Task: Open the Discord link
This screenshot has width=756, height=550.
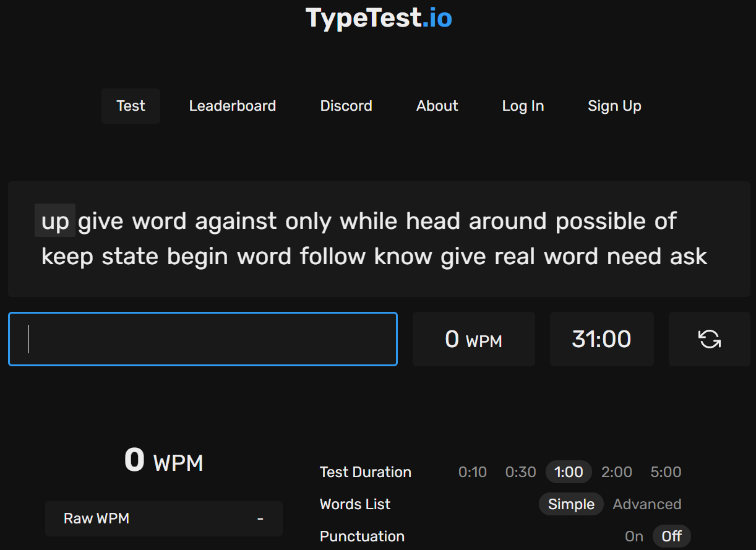Action: click(x=346, y=106)
